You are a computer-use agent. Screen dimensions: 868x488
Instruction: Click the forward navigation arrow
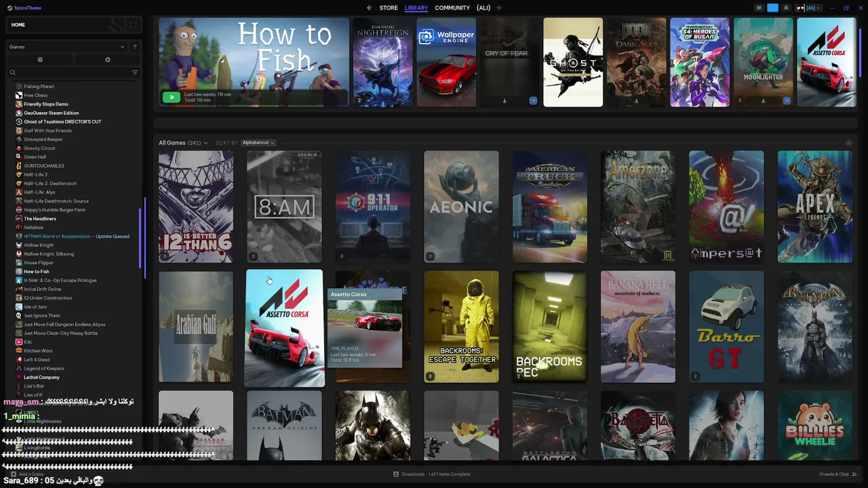click(x=498, y=8)
